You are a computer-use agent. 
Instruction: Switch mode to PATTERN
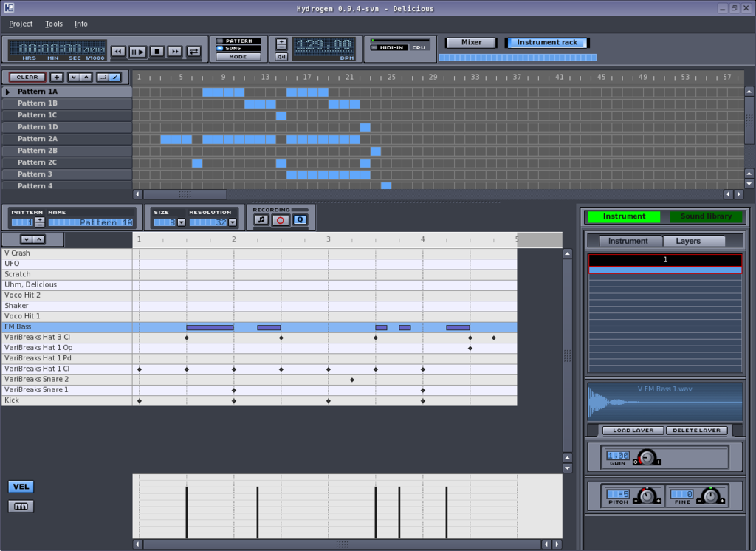coord(238,41)
